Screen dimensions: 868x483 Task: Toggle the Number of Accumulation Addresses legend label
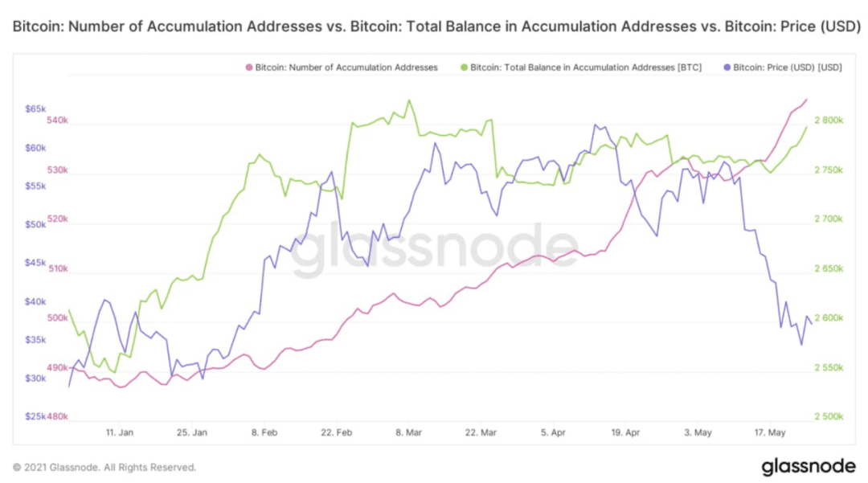(x=346, y=68)
